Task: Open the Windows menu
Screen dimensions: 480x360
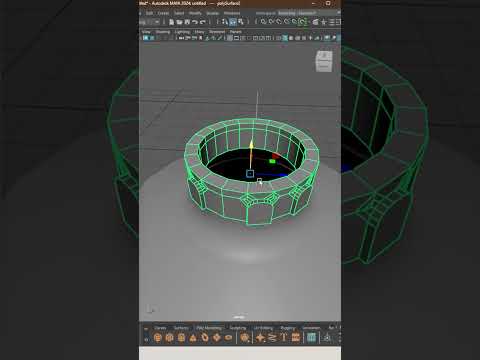Action: pos(232,13)
